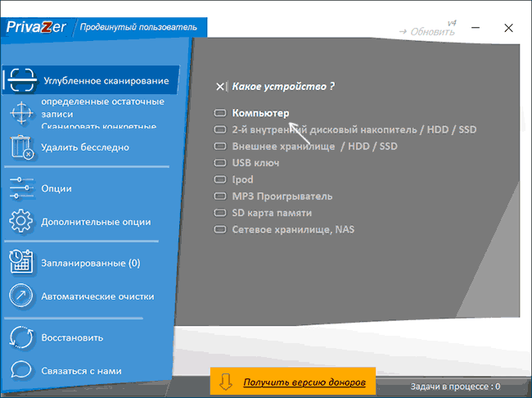
Task: Show Запланированные (0) tasks
Action: (x=91, y=263)
